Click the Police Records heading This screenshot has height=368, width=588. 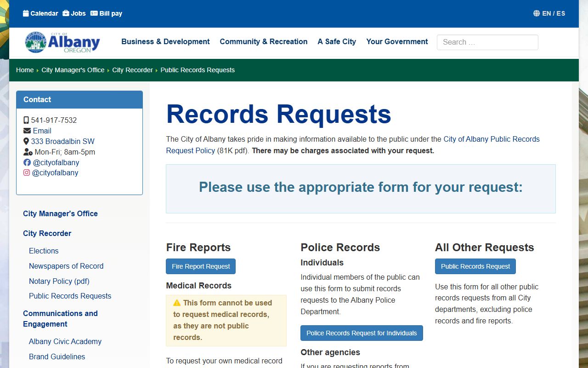pyautogui.click(x=340, y=247)
